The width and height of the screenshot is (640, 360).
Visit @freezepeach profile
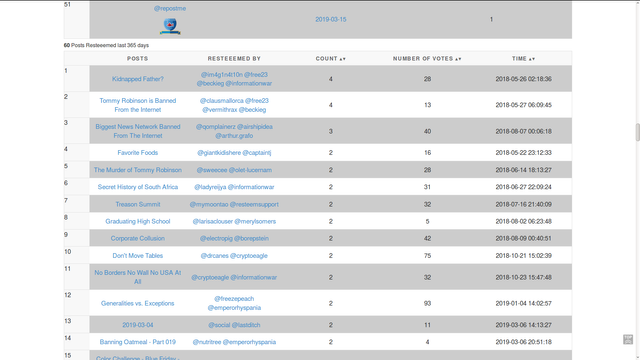[x=234, y=299]
